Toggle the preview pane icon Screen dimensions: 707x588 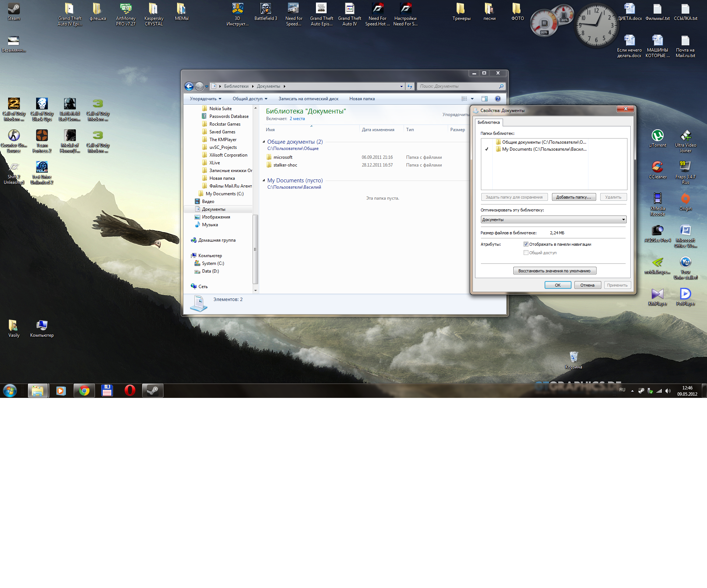point(485,99)
